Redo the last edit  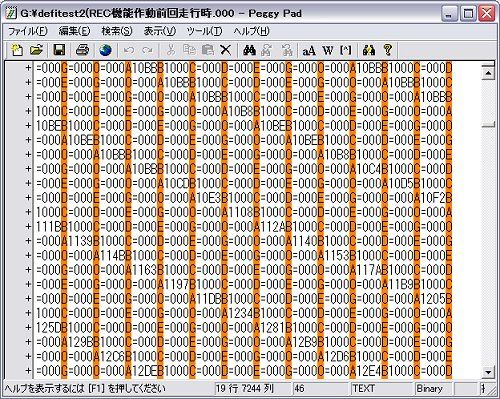(x=147, y=50)
